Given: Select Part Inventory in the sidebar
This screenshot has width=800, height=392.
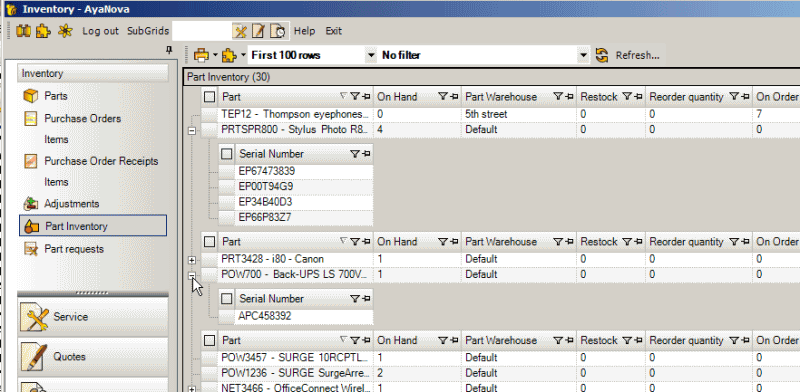Looking at the screenshot, I should (x=93, y=226).
